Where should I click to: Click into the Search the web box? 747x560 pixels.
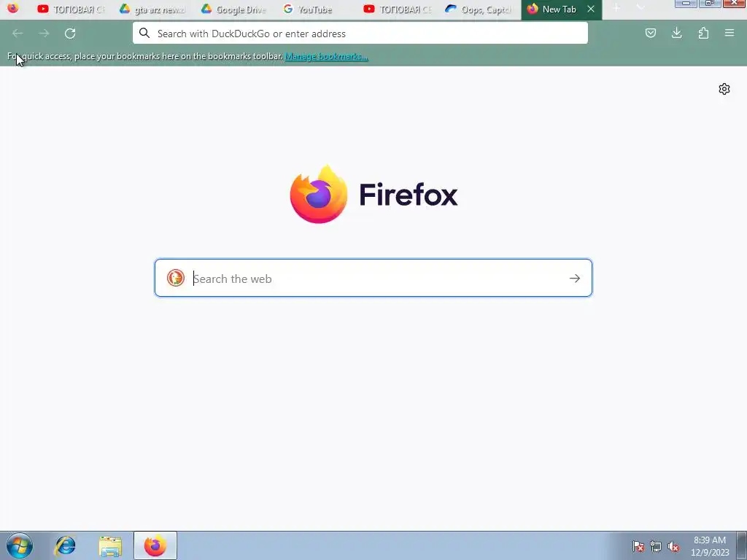point(373,278)
